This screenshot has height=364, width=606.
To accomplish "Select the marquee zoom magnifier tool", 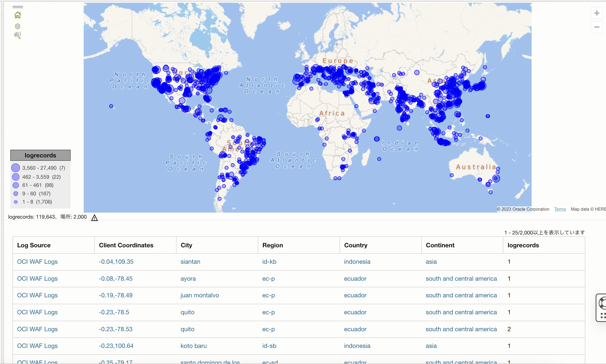I will 18,35.
